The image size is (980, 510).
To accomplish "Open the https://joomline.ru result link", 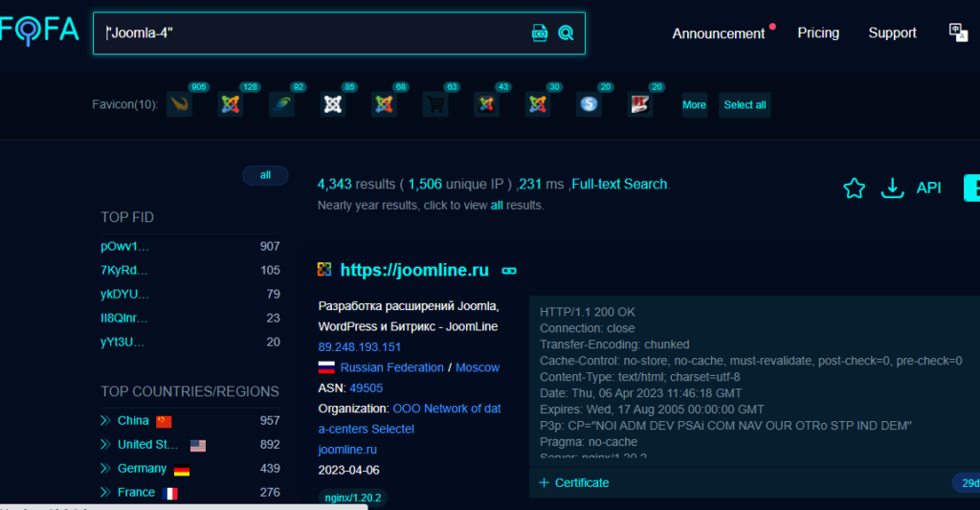I will pyautogui.click(x=414, y=271).
